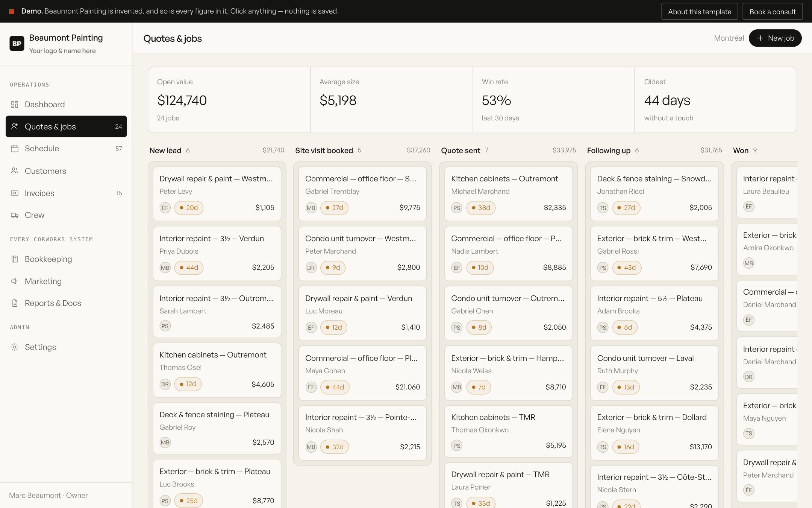The image size is (812, 508).
Task: Click the Beaumont Painting company name
Action: (66, 38)
